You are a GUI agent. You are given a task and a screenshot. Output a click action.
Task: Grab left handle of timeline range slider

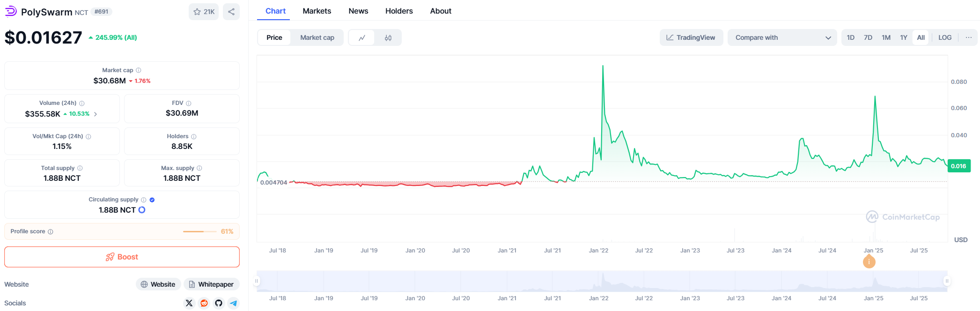[257, 281]
